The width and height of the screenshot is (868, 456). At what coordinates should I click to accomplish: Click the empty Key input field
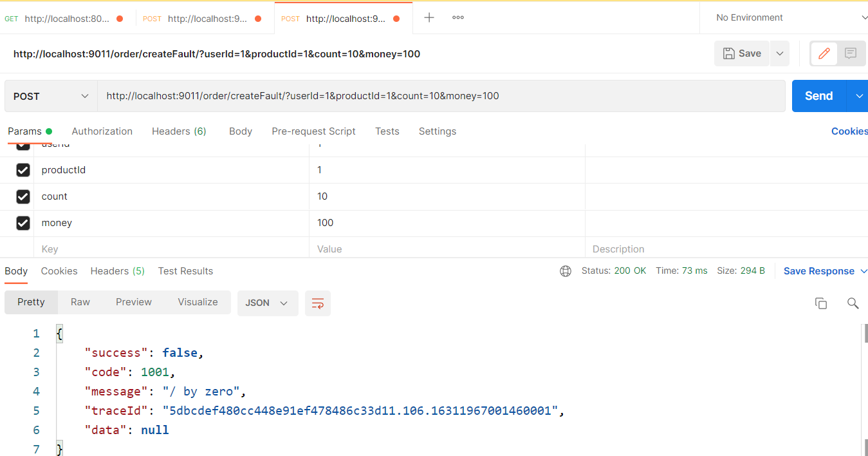[x=171, y=249]
